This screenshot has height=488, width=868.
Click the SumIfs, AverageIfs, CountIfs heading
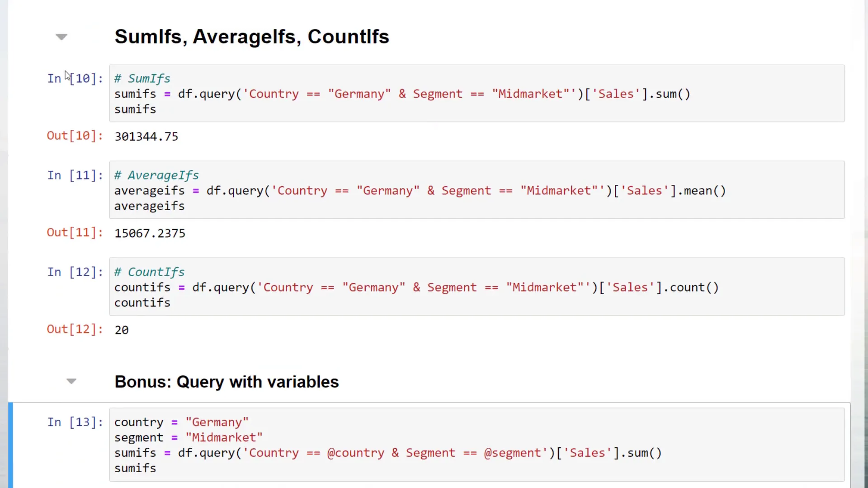click(252, 37)
